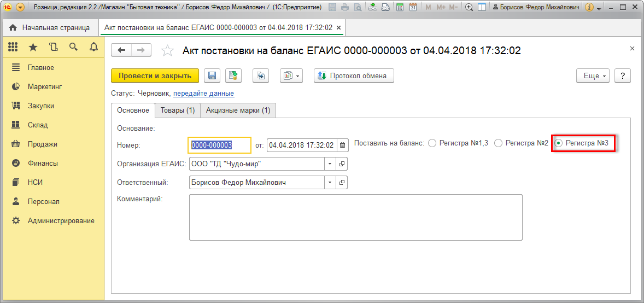
Task: Click the передайте данные link
Action: tap(203, 94)
